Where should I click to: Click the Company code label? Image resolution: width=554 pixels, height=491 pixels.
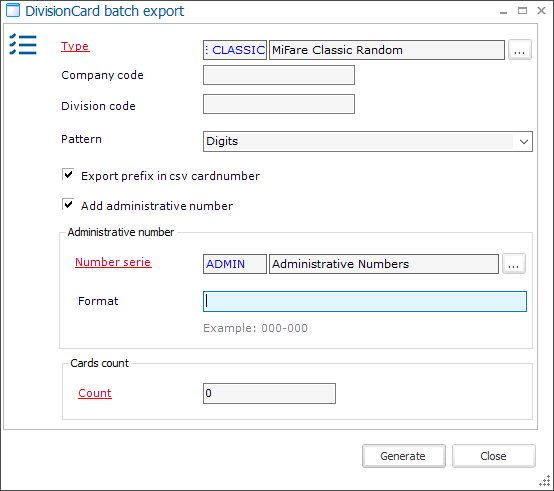(102, 75)
